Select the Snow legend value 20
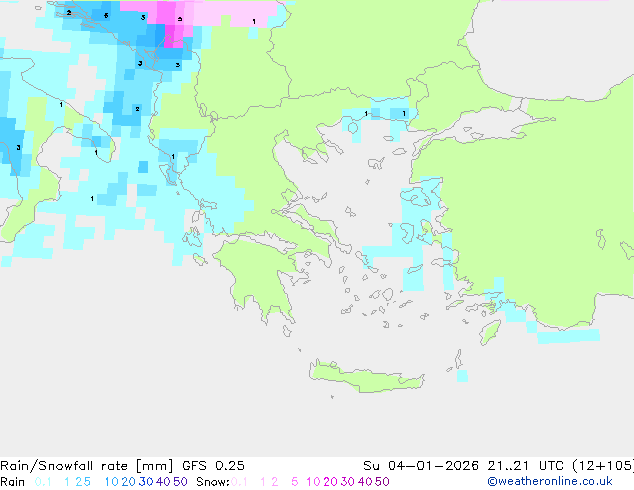The width and height of the screenshot is (634, 490). (330, 482)
